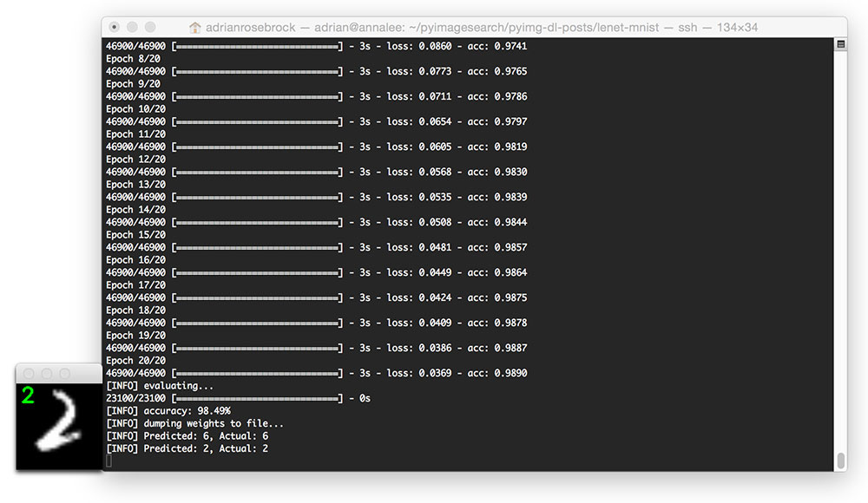Click the '[INFO] evaluating...' line

point(160,386)
